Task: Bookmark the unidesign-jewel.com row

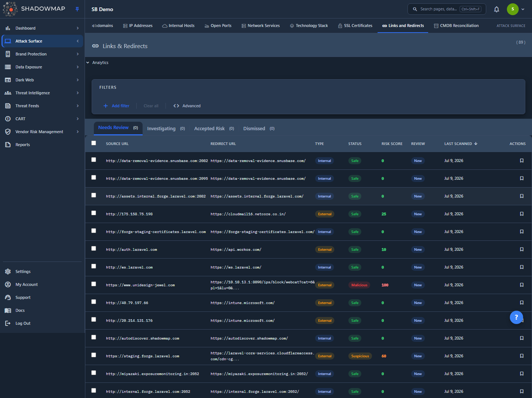Action: pos(522,285)
